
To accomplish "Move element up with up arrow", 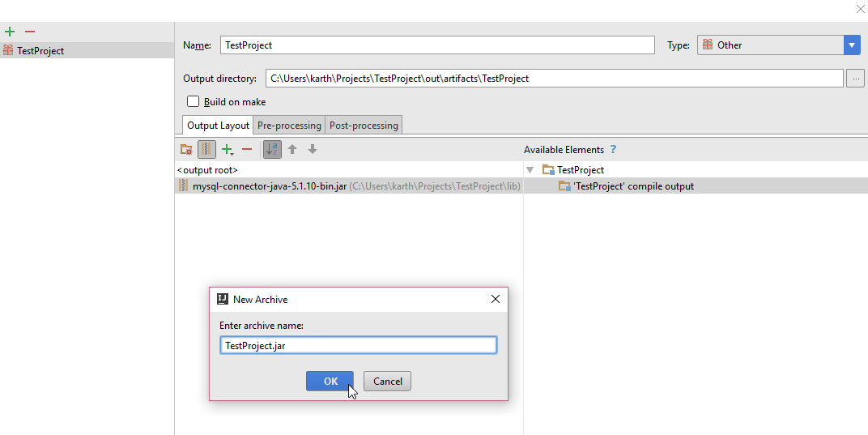I will (x=292, y=150).
